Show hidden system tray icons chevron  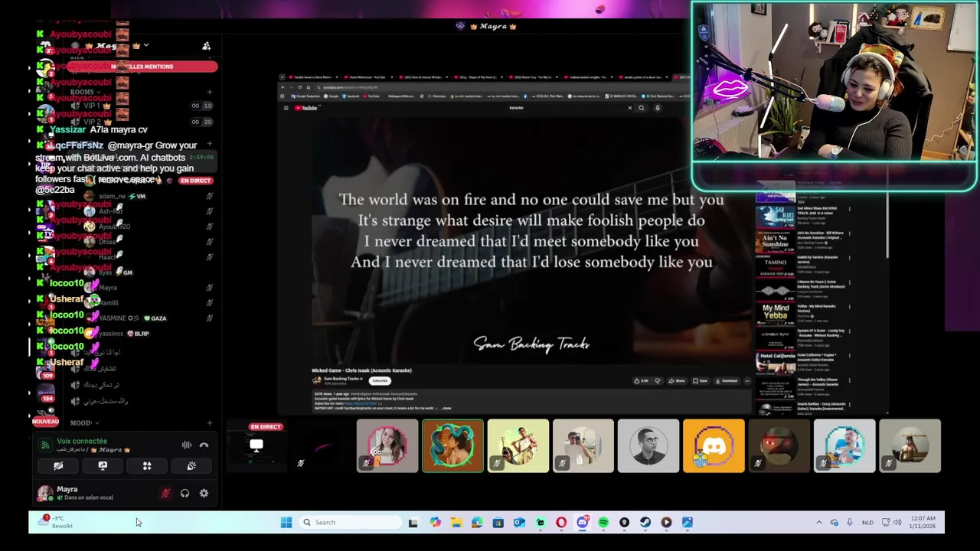[818, 523]
